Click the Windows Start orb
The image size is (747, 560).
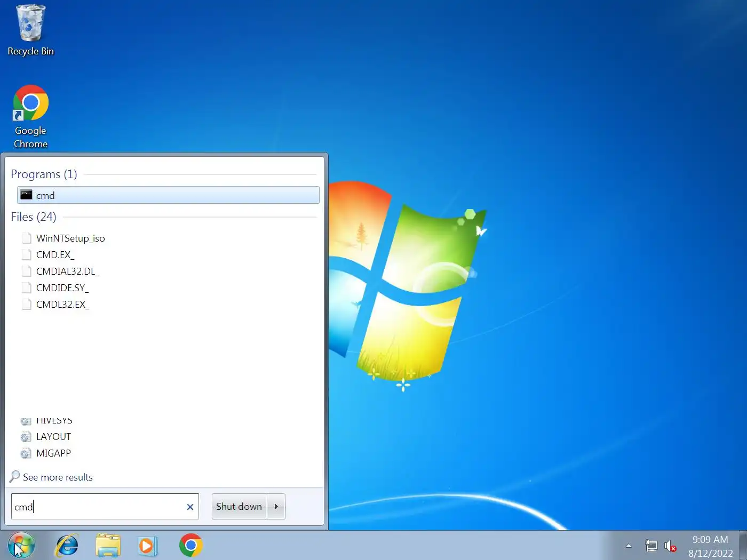click(21, 546)
